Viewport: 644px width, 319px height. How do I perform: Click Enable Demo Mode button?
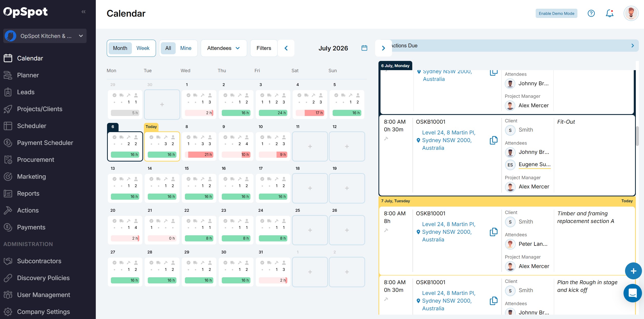click(x=556, y=13)
